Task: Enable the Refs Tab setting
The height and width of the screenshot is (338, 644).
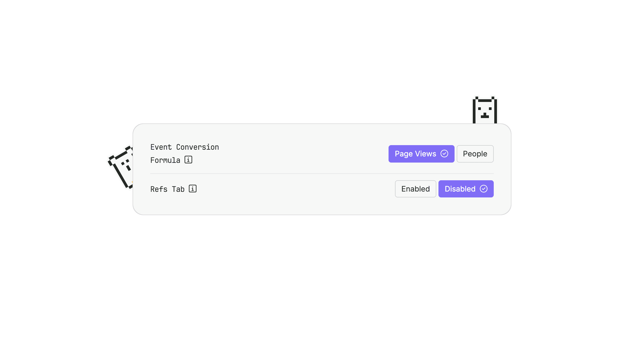Action: coord(415,189)
